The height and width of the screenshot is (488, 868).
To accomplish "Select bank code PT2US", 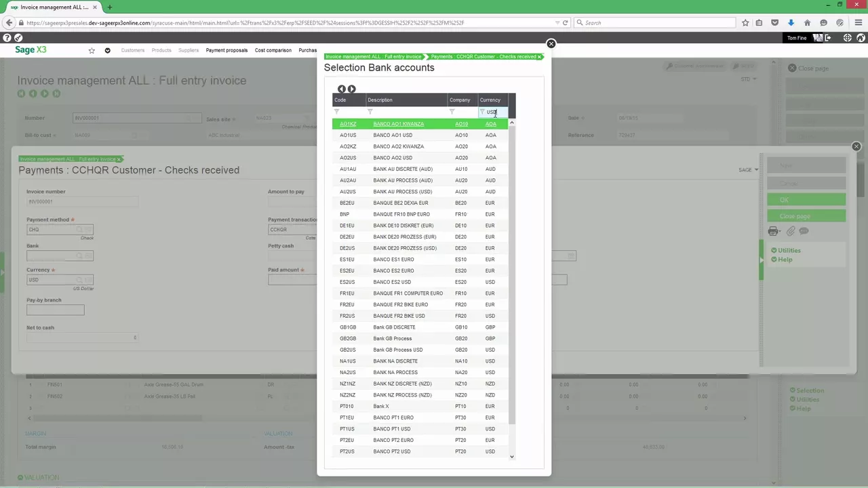I will 347,451.
